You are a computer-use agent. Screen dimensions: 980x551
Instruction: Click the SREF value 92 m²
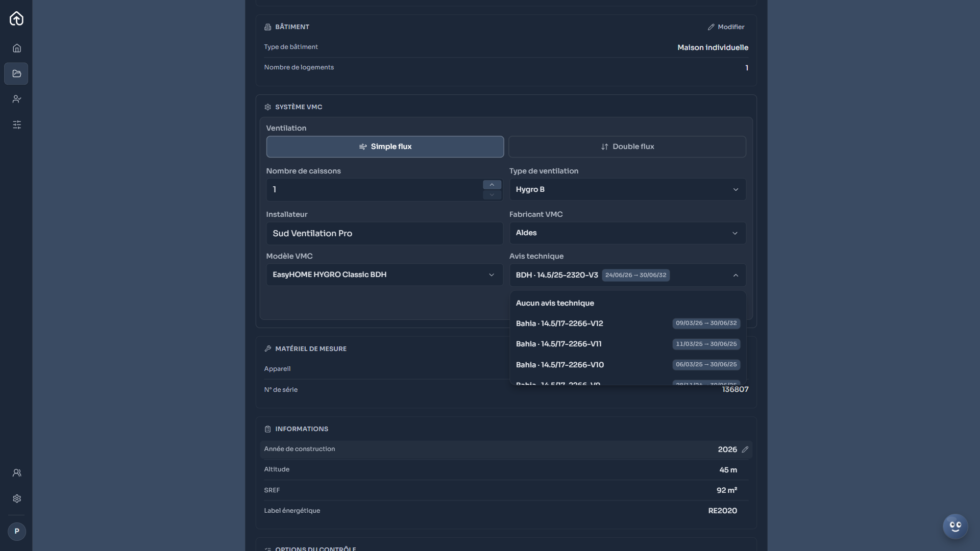tap(727, 490)
